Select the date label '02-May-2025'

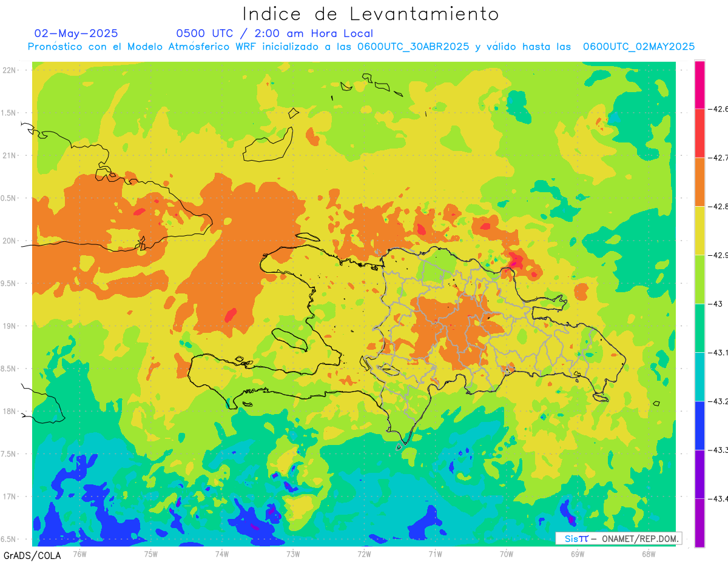tap(76, 33)
